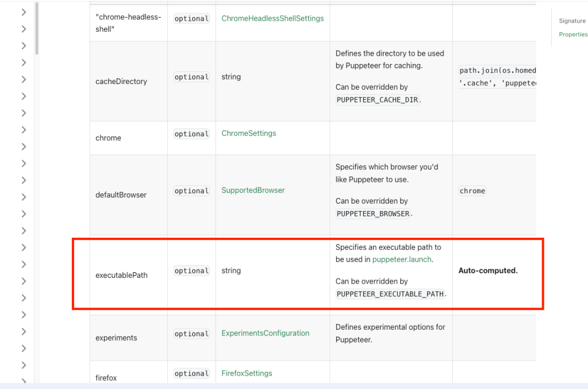588x389 pixels.
Task: Click the puppeteer.launch link
Action: pos(402,260)
